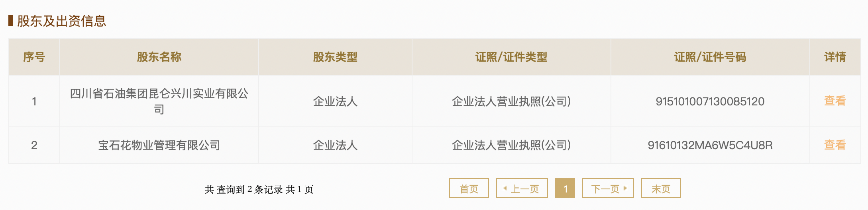Click certificate number 915101007130085120
The width and height of the screenshot is (868, 210).
tap(710, 101)
